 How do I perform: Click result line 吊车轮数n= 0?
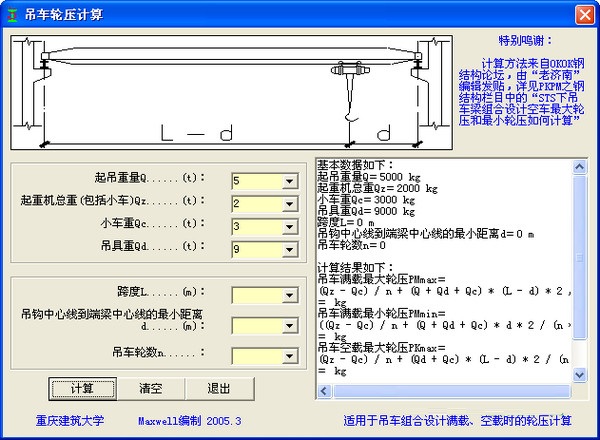pyautogui.click(x=351, y=245)
